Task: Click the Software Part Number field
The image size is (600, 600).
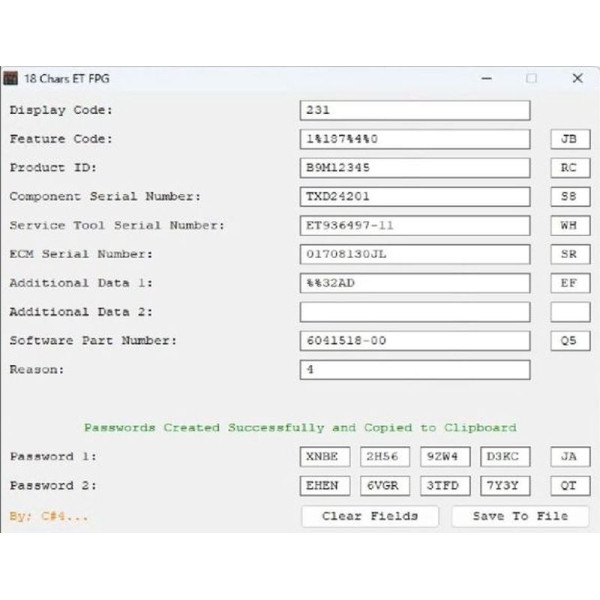Action: (x=414, y=341)
